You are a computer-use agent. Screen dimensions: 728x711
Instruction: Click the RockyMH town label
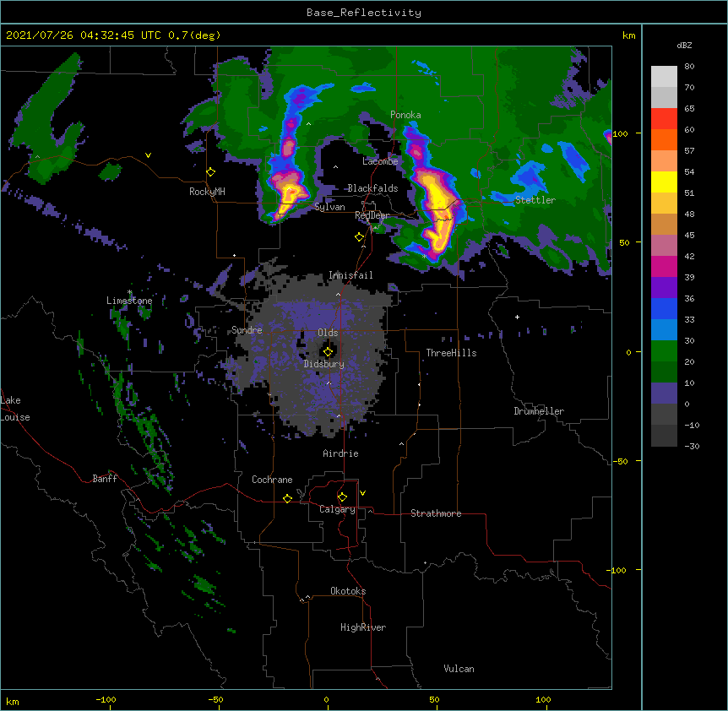pyautogui.click(x=207, y=192)
